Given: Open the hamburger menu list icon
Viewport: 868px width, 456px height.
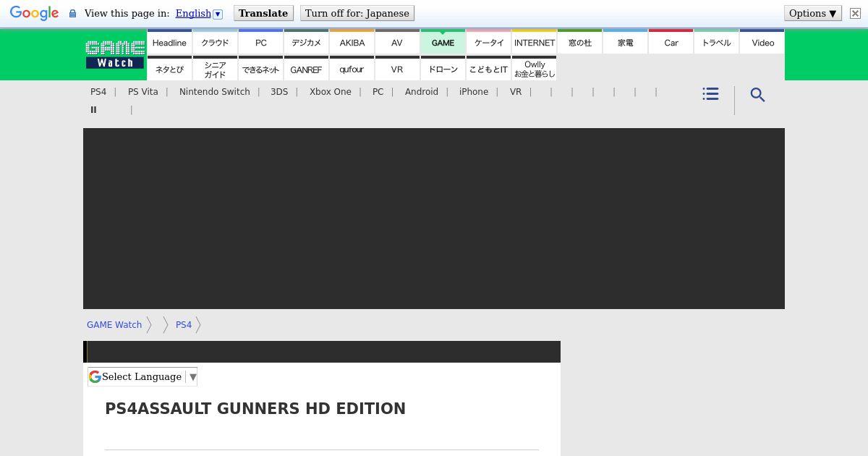Looking at the screenshot, I should coord(710,94).
